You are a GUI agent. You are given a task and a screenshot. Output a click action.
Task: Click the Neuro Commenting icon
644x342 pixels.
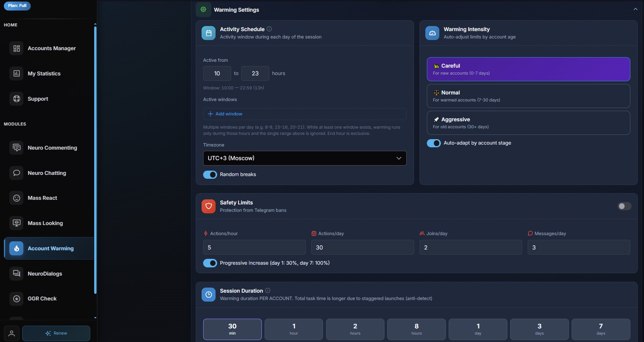16,148
